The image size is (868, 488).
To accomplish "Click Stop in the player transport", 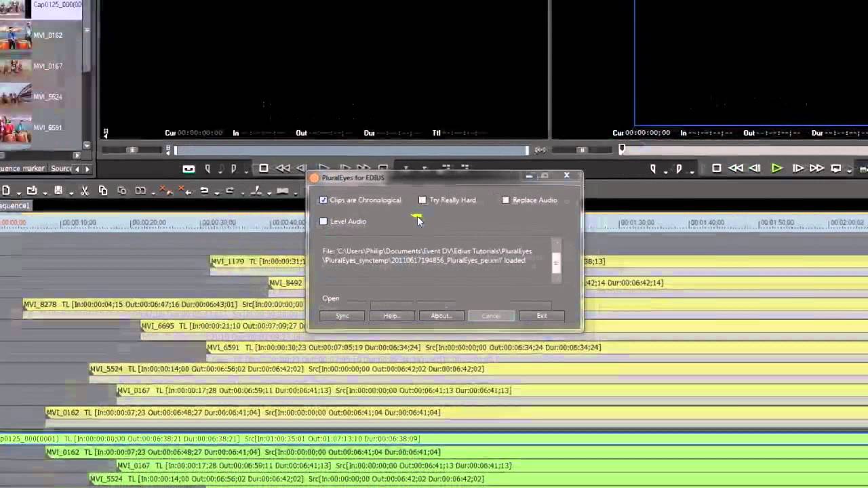I will pos(264,168).
